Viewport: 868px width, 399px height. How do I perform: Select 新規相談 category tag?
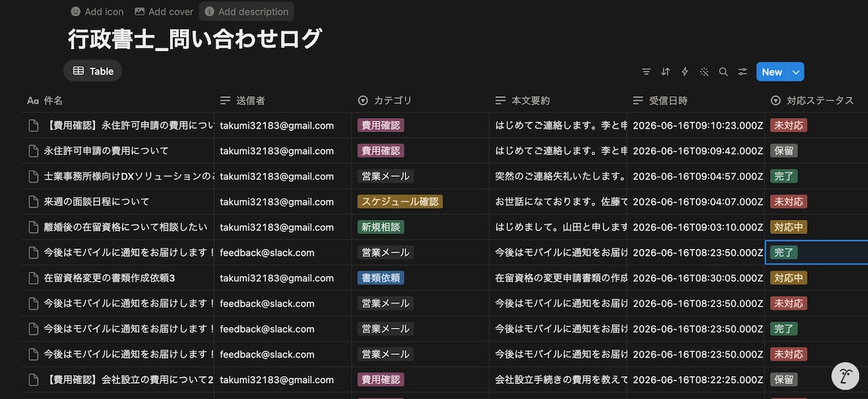381,227
